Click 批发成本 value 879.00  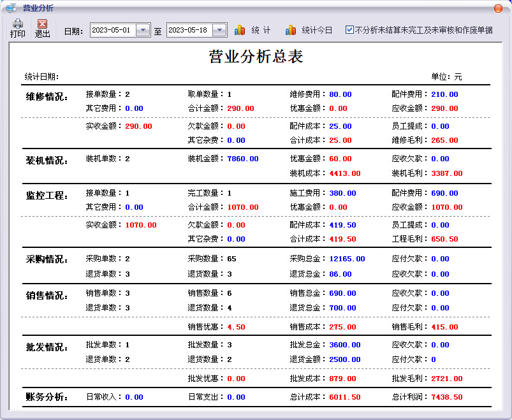tap(342, 379)
